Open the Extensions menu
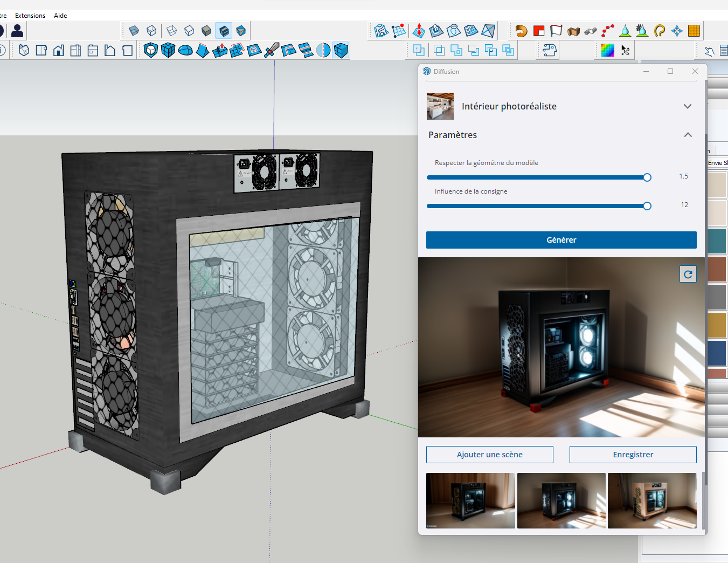 [30, 15]
